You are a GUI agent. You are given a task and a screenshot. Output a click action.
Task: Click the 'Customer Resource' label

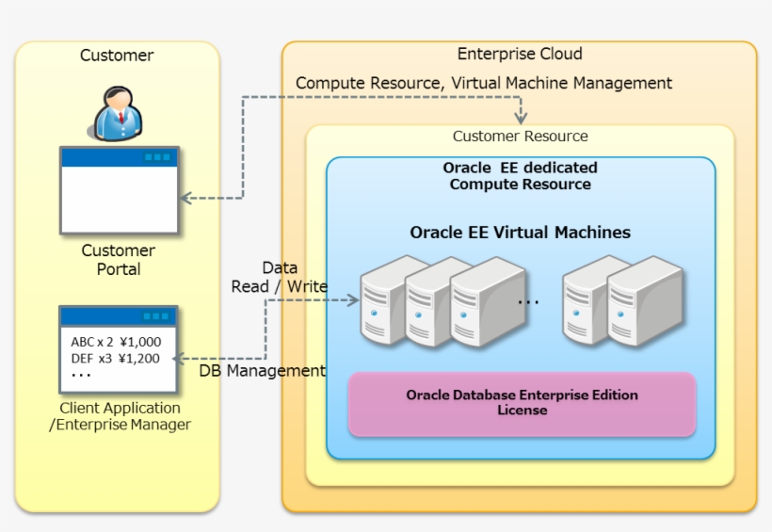coord(520,136)
